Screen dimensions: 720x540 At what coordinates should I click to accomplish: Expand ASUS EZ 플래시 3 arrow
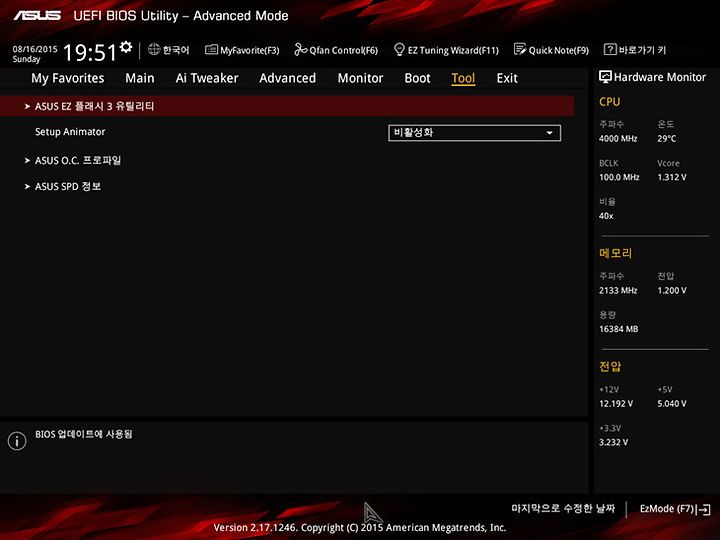(x=27, y=106)
